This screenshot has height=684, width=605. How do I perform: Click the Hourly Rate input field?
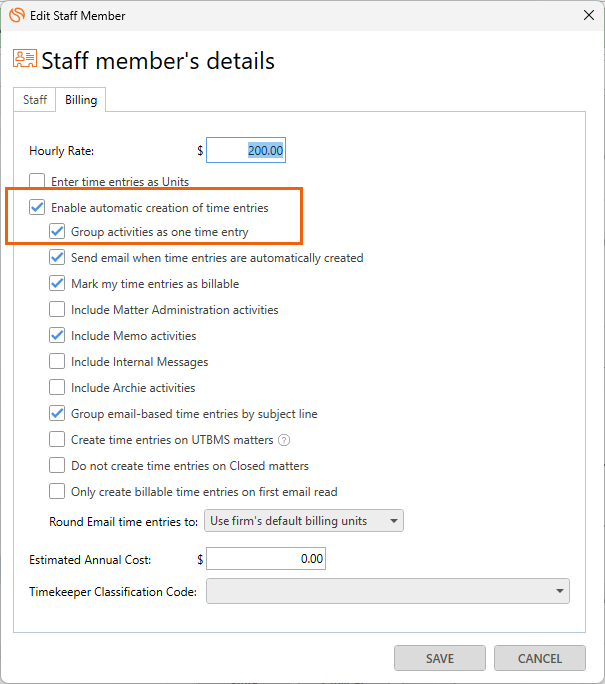pyautogui.click(x=246, y=150)
